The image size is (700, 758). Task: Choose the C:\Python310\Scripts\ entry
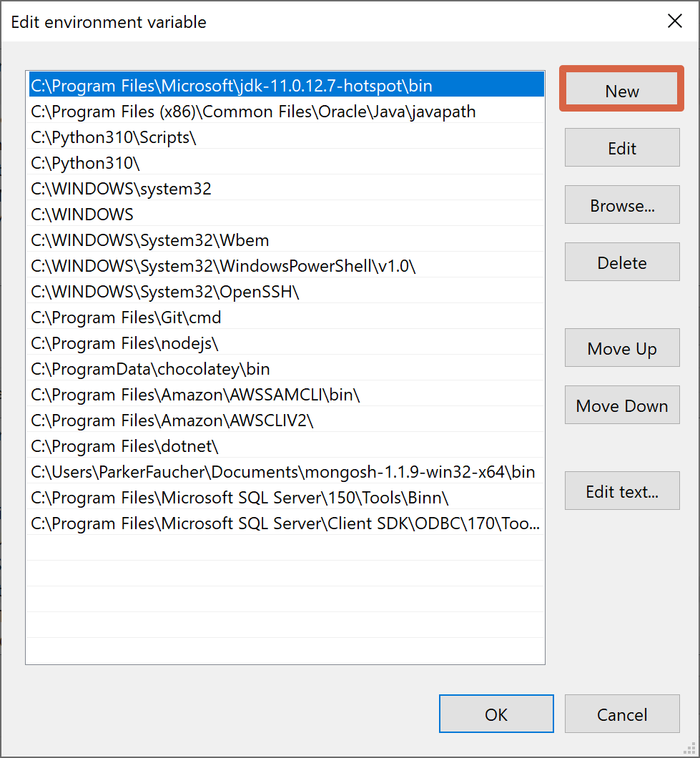point(114,137)
